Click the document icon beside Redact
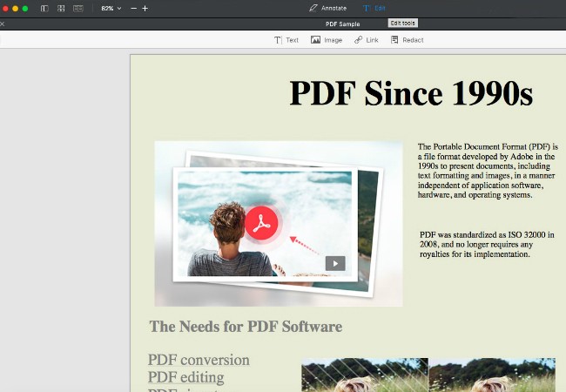The width and height of the screenshot is (566, 392). point(394,40)
